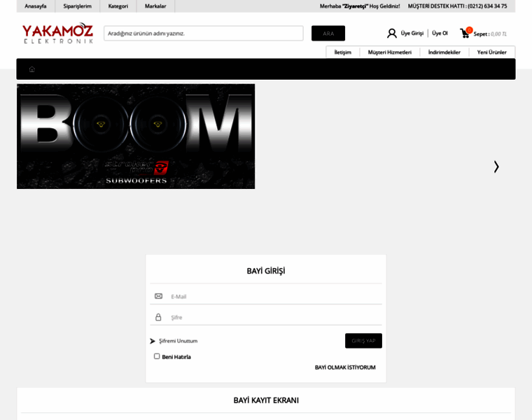Image resolution: width=532 pixels, height=420 pixels.
Task: Focus the product search input field
Action: coord(204,33)
